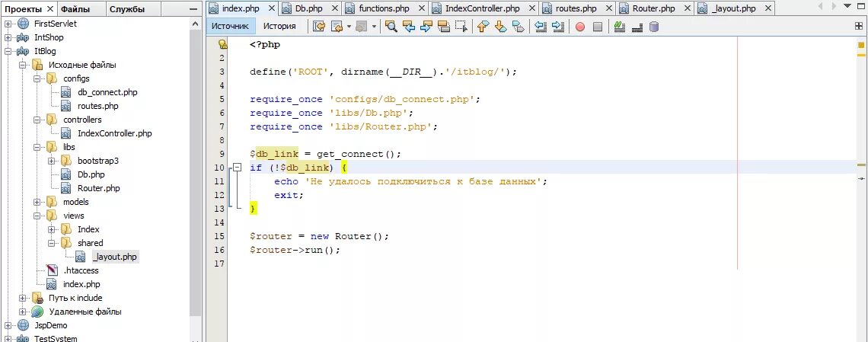Start macro recording red circle
Screen dimensions: 868x342
[580, 26]
